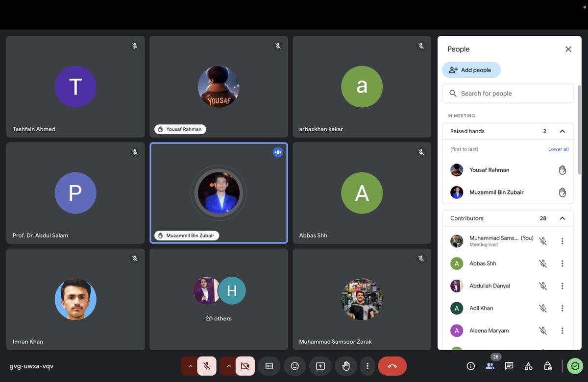The height and width of the screenshot is (382, 588).
Task: Click Aleena Maryam's name in Contributors
Action: [489, 331]
